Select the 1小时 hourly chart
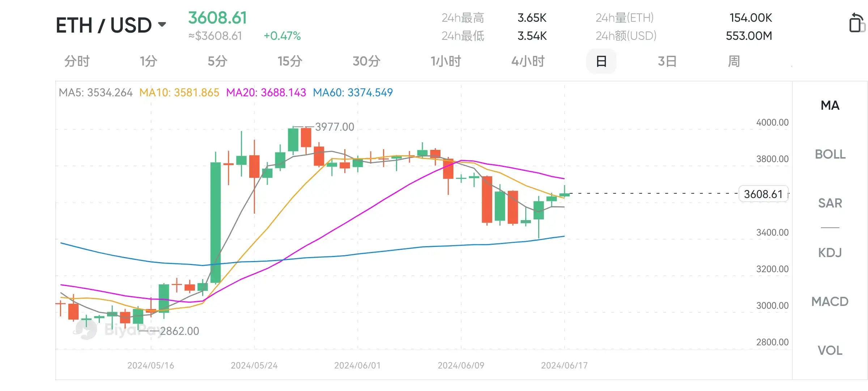The height and width of the screenshot is (391, 868). click(x=446, y=62)
